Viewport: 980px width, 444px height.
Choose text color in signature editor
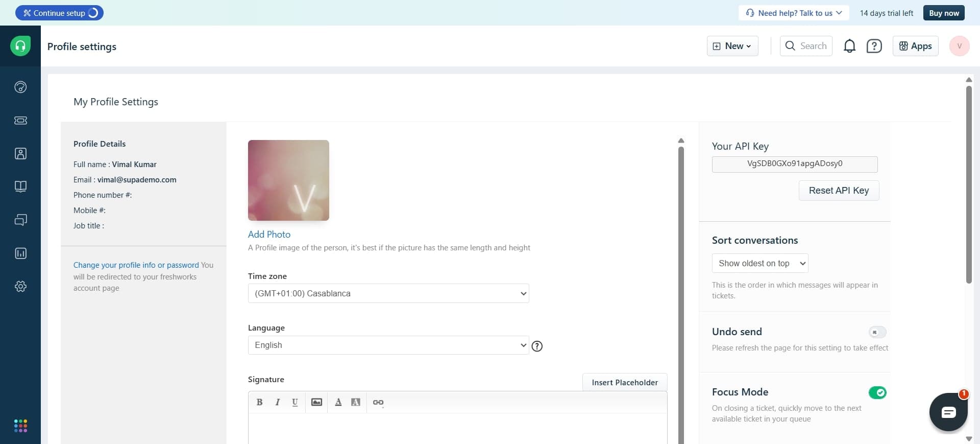point(338,402)
